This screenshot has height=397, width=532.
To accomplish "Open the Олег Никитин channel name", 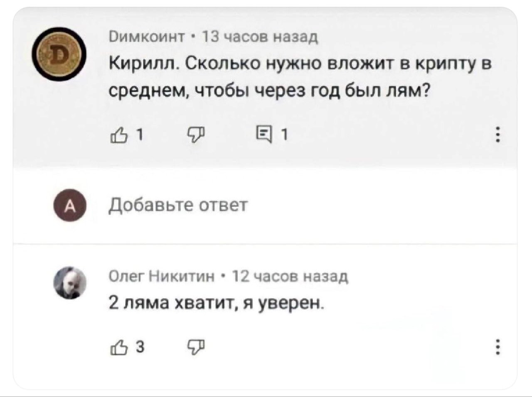I will tap(162, 276).
